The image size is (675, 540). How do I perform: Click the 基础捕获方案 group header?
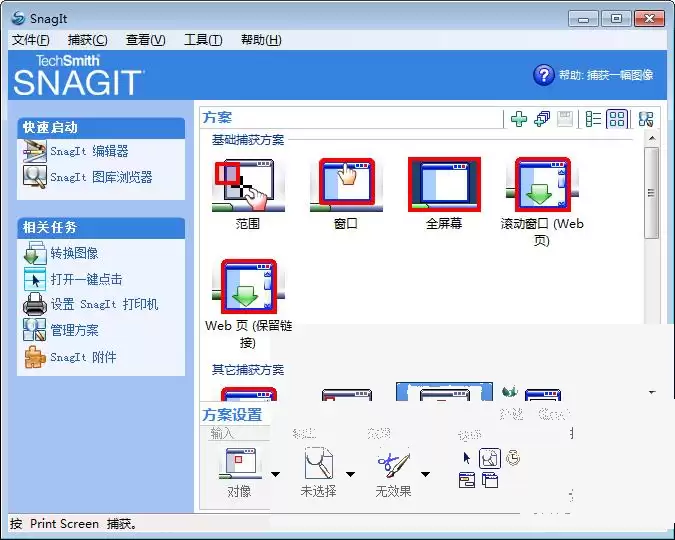coord(248,140)
